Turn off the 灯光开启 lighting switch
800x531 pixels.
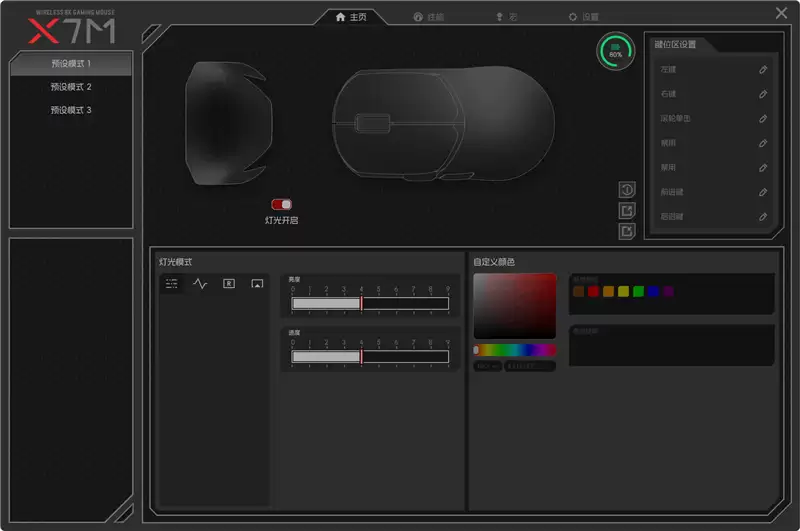tap(282, 205)
